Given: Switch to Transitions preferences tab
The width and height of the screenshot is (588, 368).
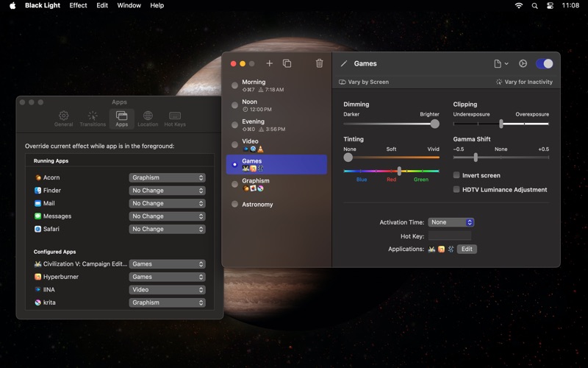Looking at the screenshot, I should pyautogui.click(x=93, y=118).
